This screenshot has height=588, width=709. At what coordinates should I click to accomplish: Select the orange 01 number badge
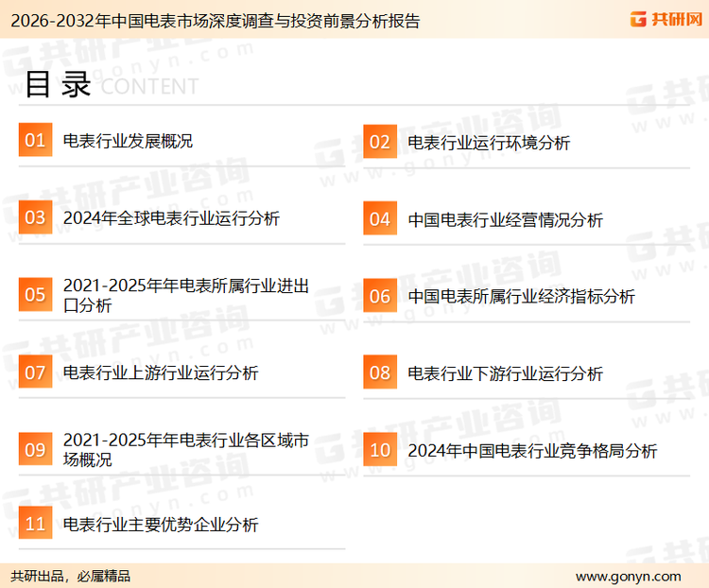pos(35,140)
